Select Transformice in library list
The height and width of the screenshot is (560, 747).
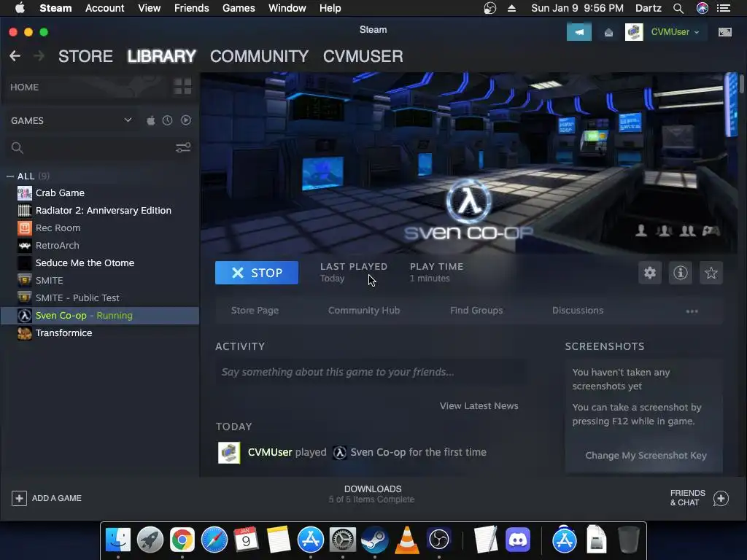[100, 332]
